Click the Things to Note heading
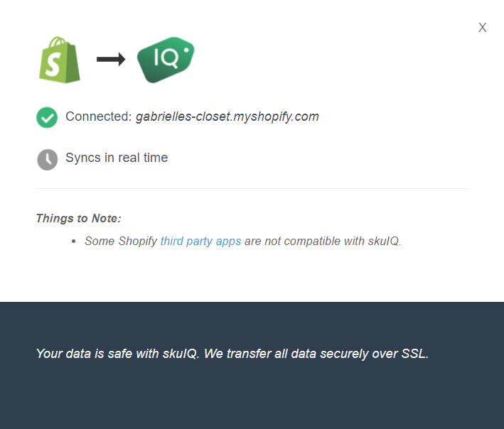This screenshot has width=504, height=429. (78, 218)
